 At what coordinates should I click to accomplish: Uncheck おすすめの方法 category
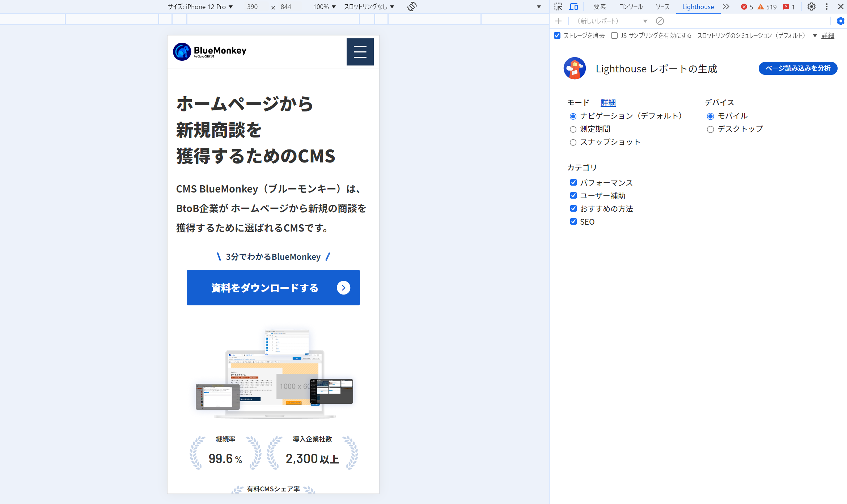tap(573, 208)
